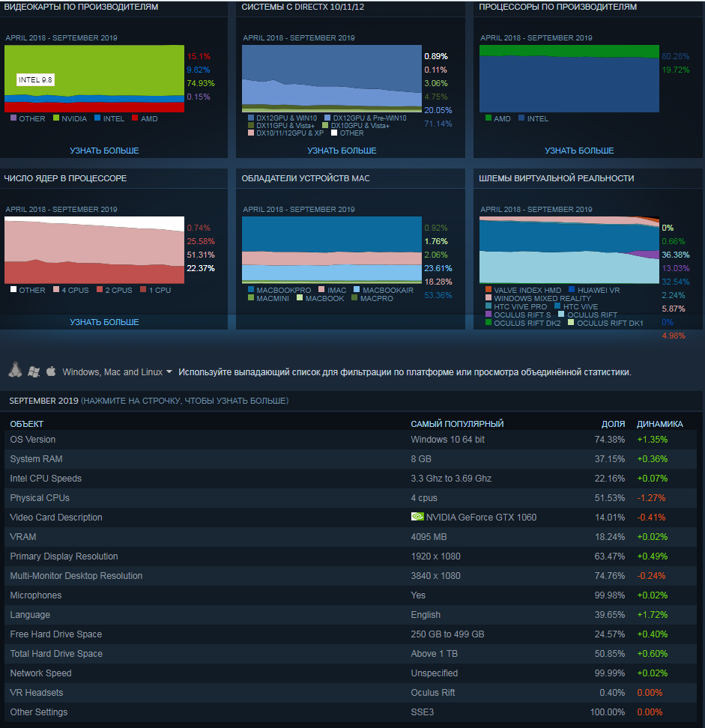Click the САМЫЙ ПОПУЛЯРНЫЙ column header
This screenshot has width=705, height=728.
point(457,424)
